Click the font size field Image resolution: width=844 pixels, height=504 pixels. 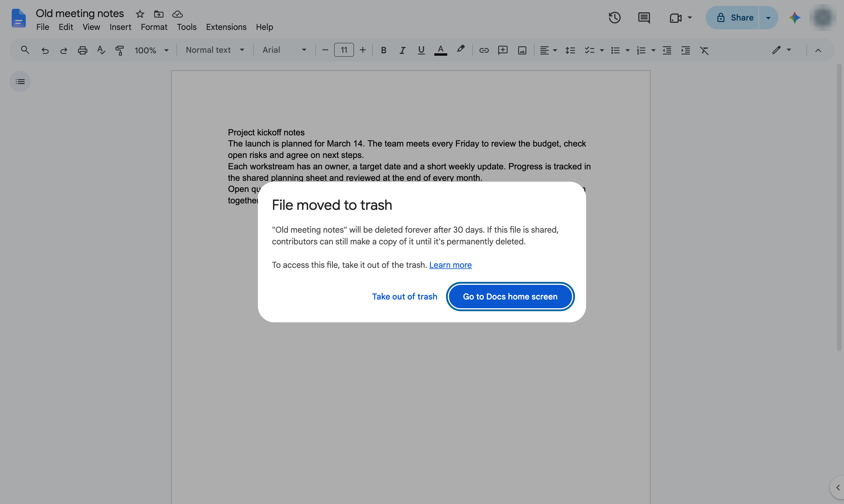(x=344, y=50)
